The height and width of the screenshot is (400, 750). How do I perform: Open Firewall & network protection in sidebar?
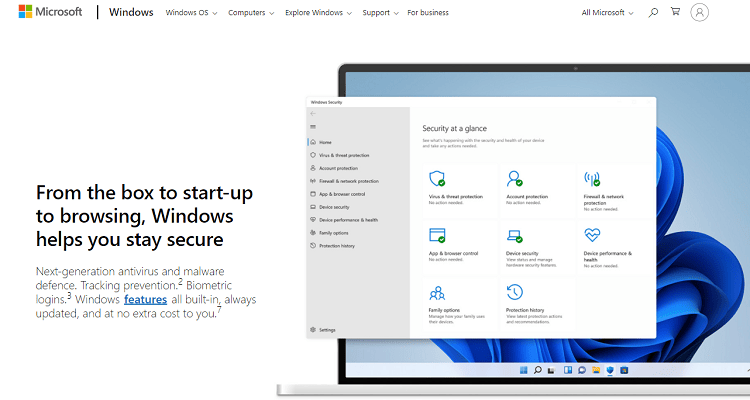pos(344,181)
